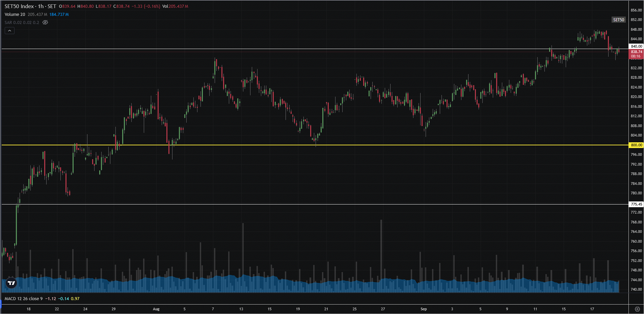
Task: Click the Aug label on time axis
Action: [156, 309]
